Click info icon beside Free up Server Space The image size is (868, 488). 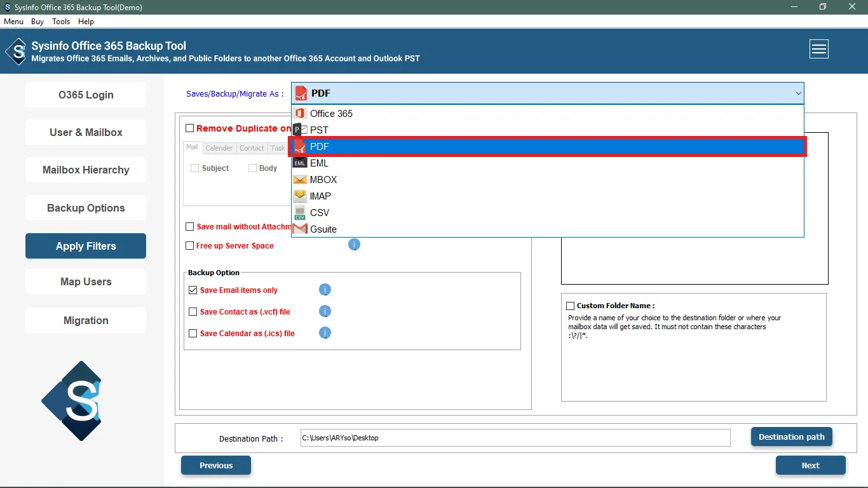click(x=355, y=245)
